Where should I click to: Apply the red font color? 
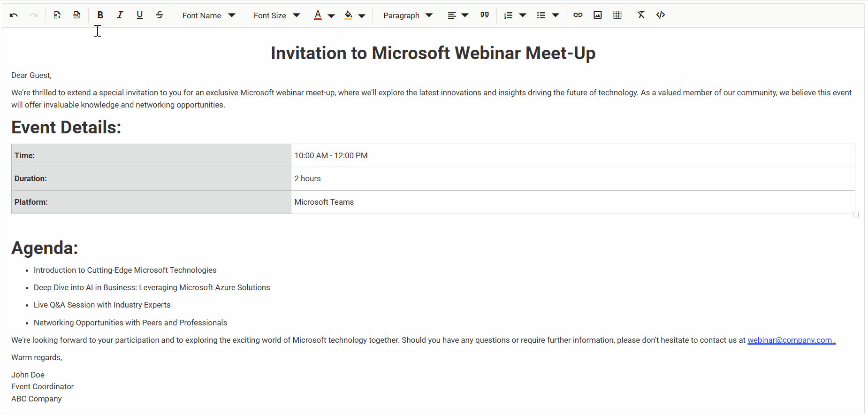[318, 15]
